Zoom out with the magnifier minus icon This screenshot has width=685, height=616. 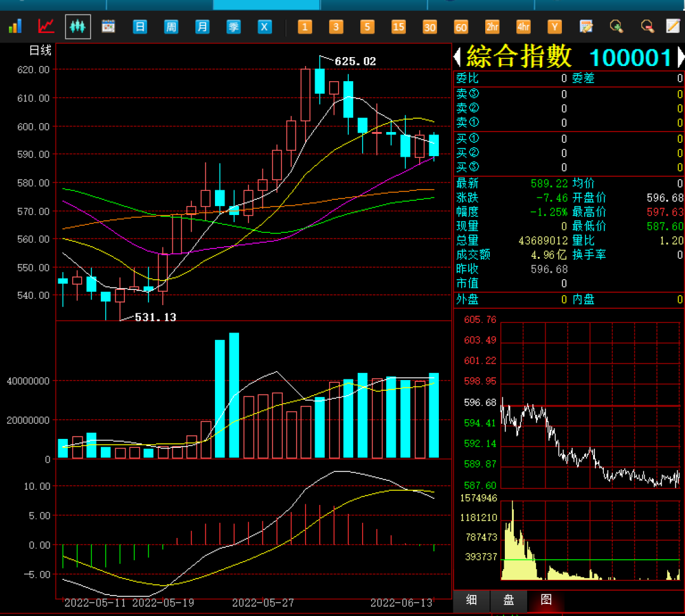pos(648,27)
